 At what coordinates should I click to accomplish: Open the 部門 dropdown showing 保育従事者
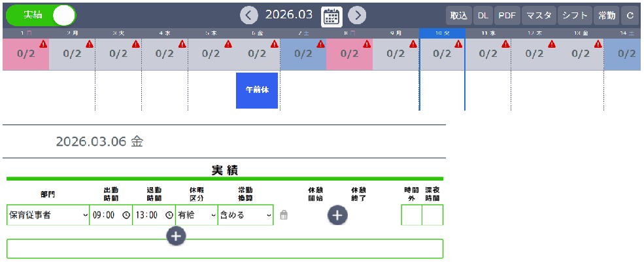48,215
